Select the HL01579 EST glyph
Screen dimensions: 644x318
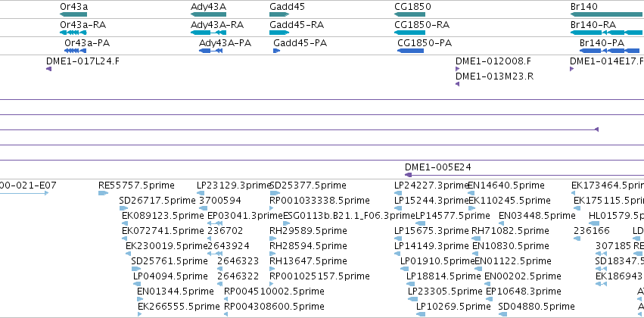click(594, 223)
